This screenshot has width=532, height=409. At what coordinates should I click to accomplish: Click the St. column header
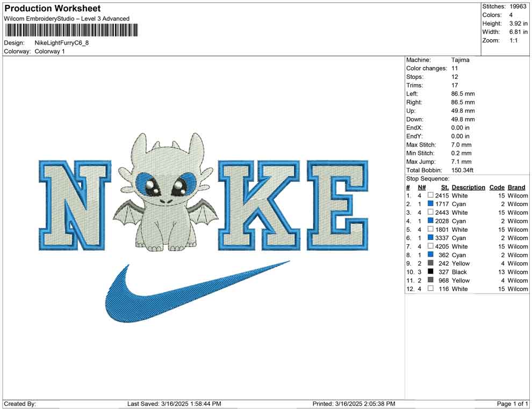(x=445, y=187)
